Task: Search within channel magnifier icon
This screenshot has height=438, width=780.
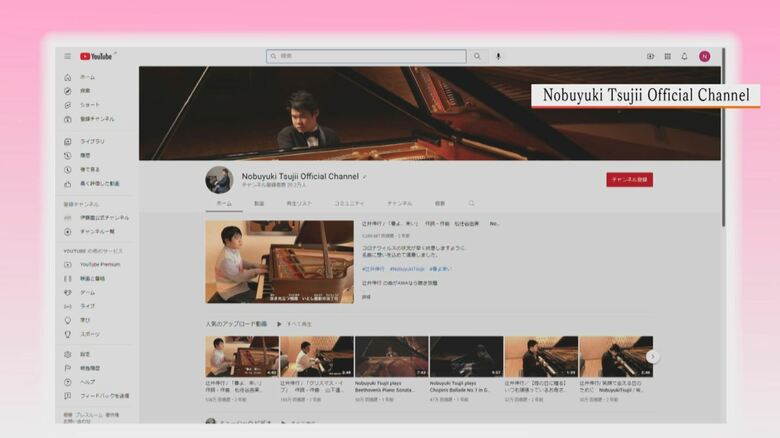Action: point(472,203)
